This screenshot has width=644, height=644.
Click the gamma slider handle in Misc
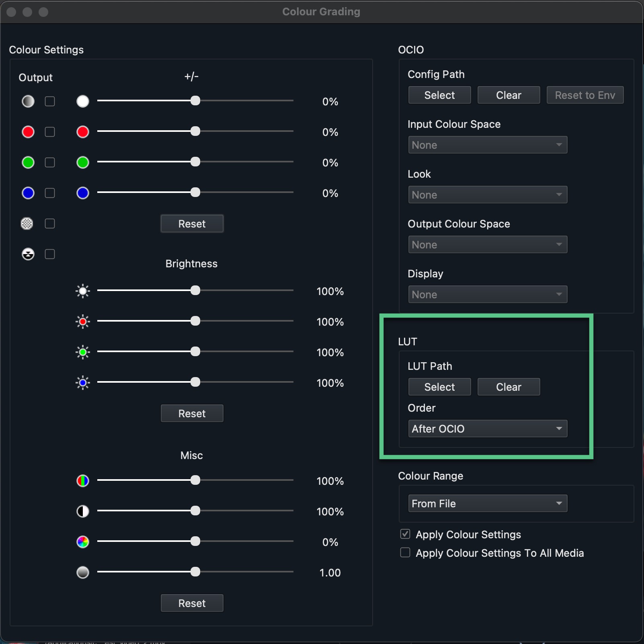pos(195,572)
